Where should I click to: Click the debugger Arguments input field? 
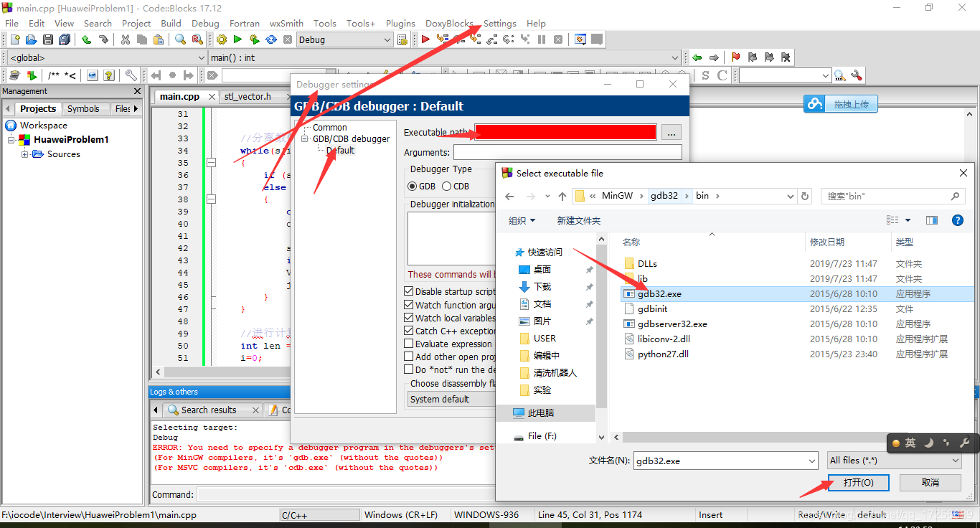[567, 152]
